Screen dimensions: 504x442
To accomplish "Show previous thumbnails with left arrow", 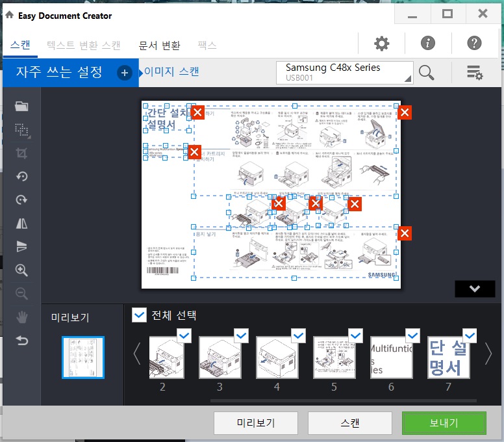I will pos(137,354).
